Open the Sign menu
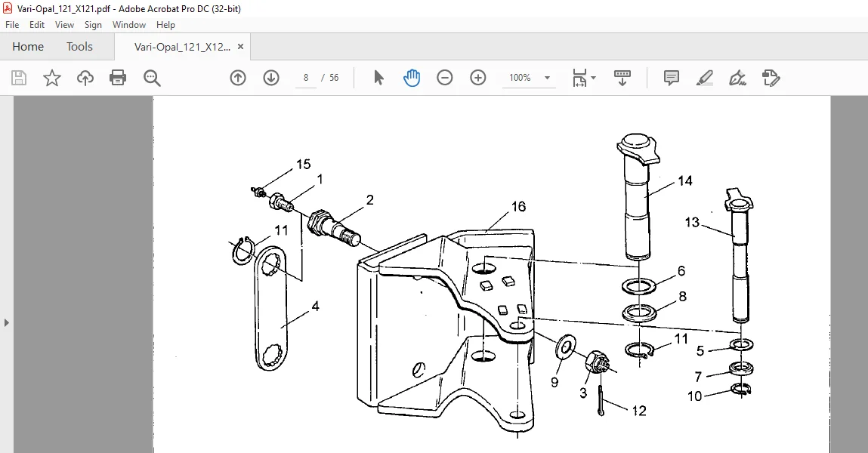Image resolution: width=868 pixels, height=453 pixels. pyautogui.click(x=93, y=25)
